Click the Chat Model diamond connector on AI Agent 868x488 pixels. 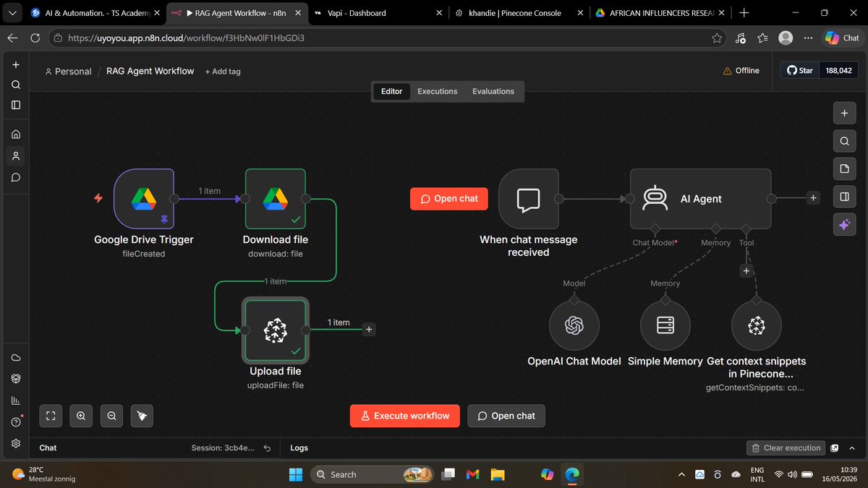tap(655, 228)
